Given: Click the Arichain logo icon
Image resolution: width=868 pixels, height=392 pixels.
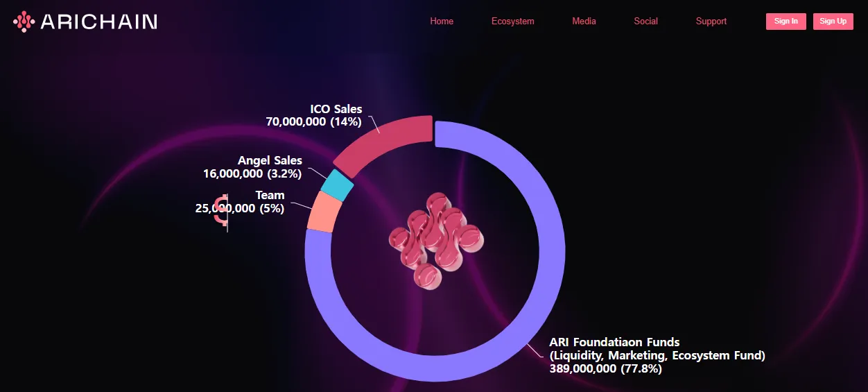Looking at the screenshot, I should pyautogui.click(x=24, y=22).
